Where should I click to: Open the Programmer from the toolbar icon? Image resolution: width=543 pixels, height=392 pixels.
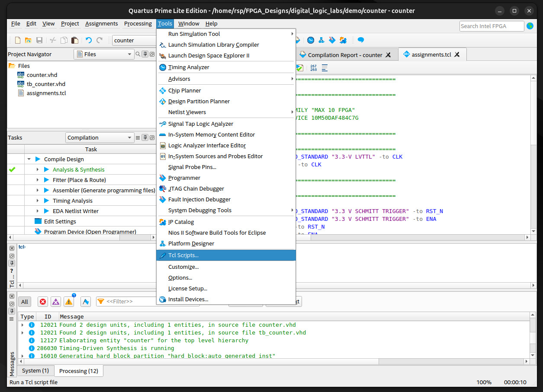(332, 40)
